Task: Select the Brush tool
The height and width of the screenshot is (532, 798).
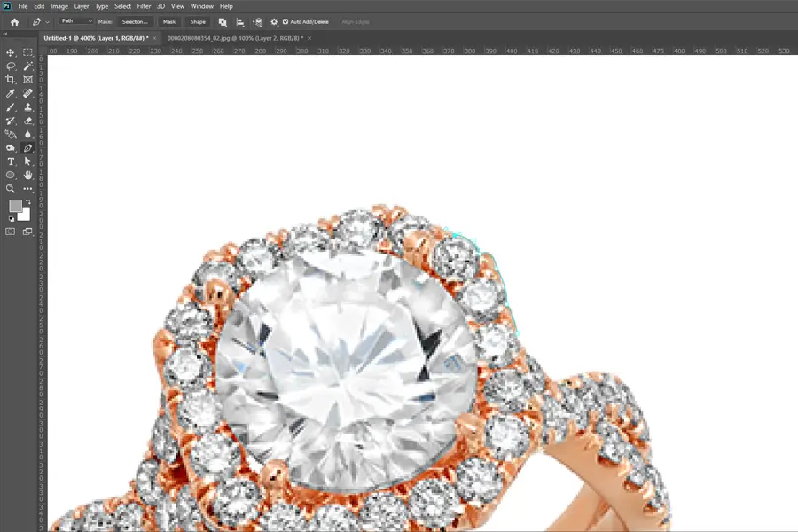Action: (10, 107)
